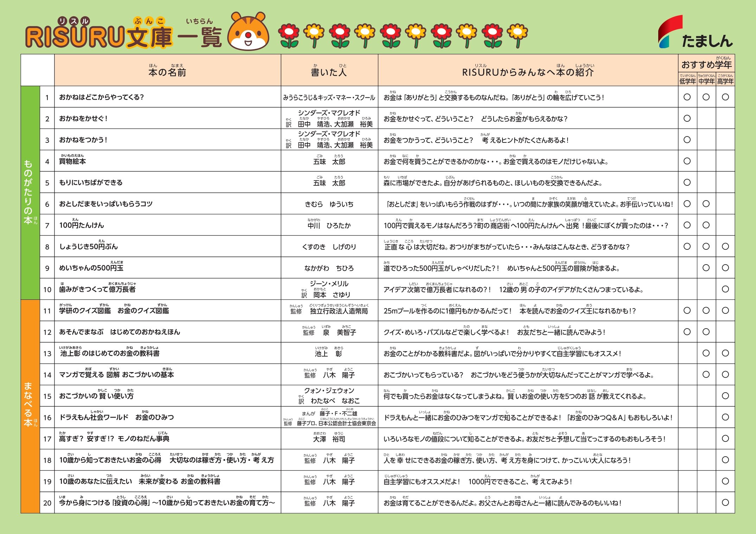Click 中学年 circle for 100円たんけん

click(706, 225)
